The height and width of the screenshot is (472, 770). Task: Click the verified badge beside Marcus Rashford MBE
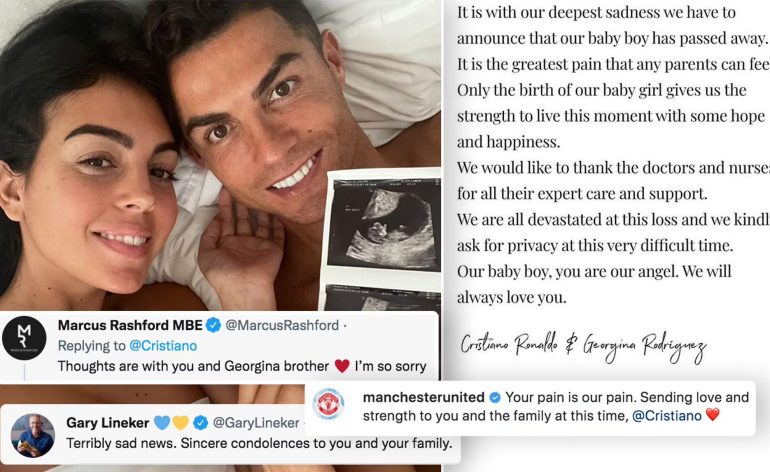click(x=213, y=325)
